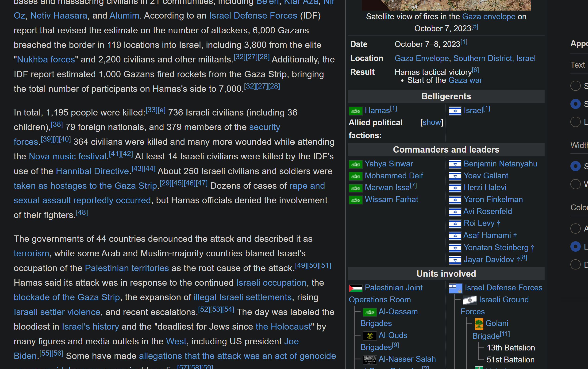Open the Benjamin Netanyahu link

500,164
